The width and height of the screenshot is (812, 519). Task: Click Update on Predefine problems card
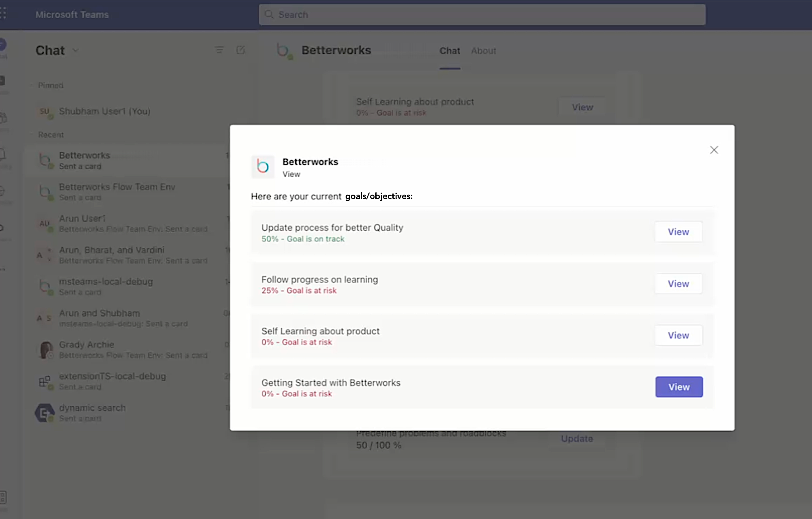(577, 439)
